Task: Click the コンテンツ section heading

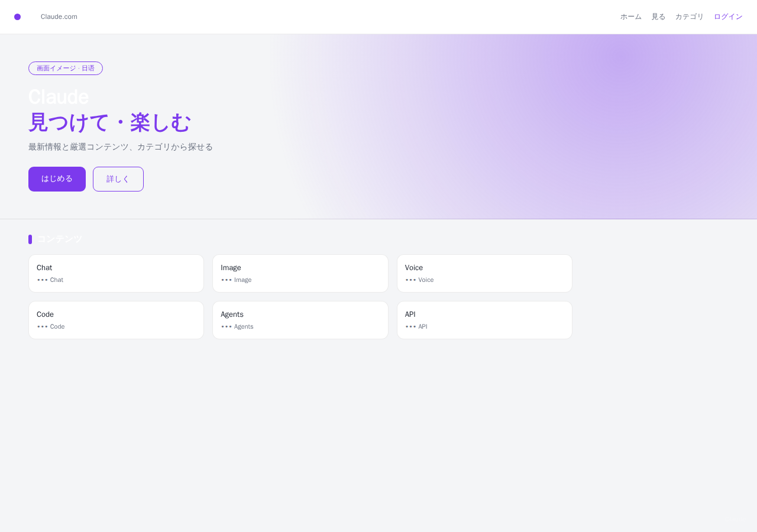Action: coord(60,239)
